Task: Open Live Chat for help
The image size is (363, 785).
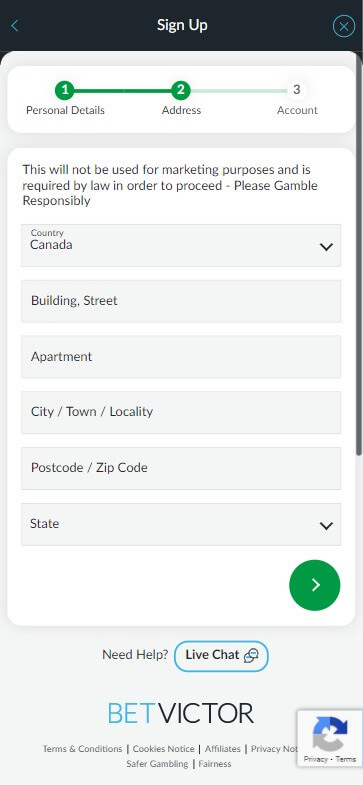Action: [221, 656]
